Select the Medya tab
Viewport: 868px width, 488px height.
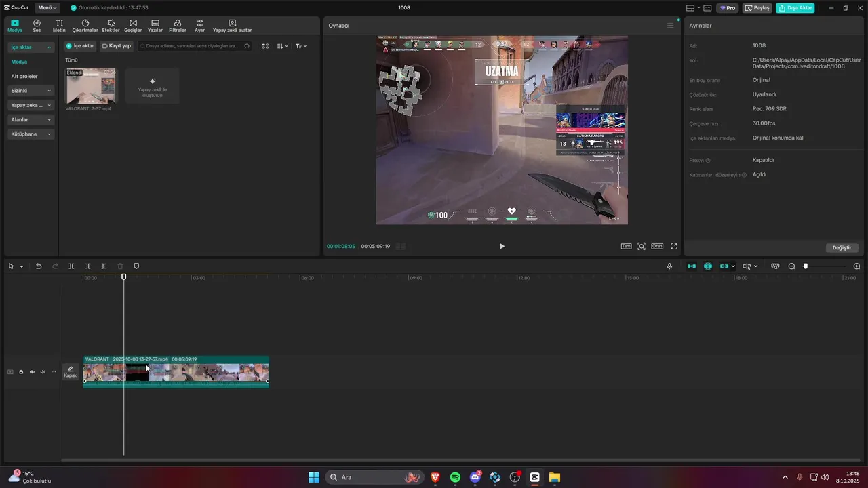point(15,26)
